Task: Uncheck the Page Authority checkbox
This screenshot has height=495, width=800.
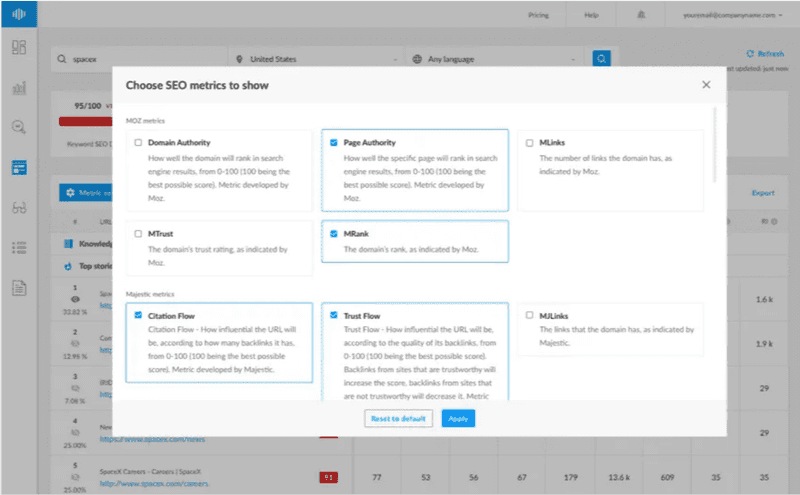Action: 334,142
